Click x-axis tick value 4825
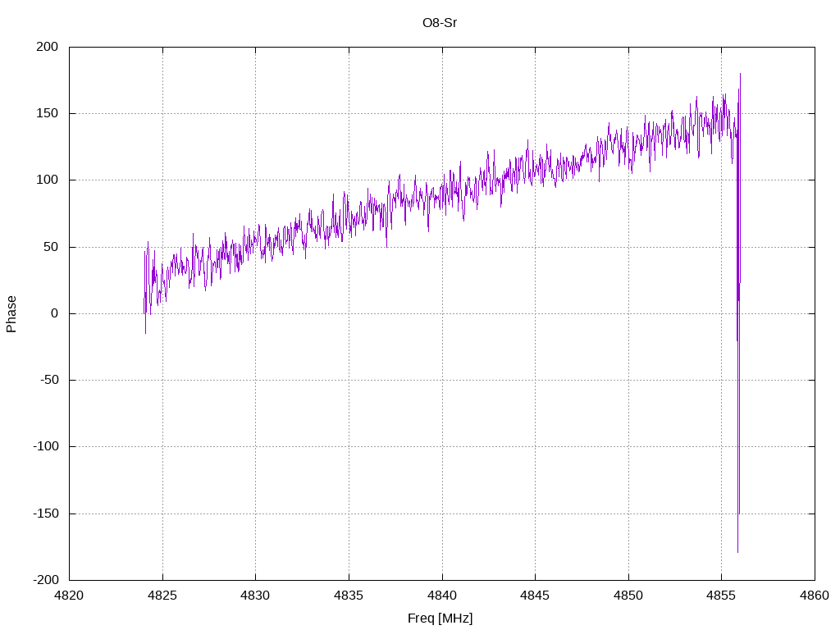The width and height of the screenshot is (840, 630). (x=162, y=596)
